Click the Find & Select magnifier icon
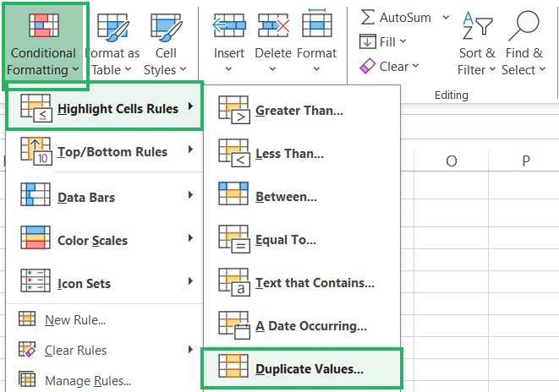The image size is (559, 392). click(x=523, y=25)
